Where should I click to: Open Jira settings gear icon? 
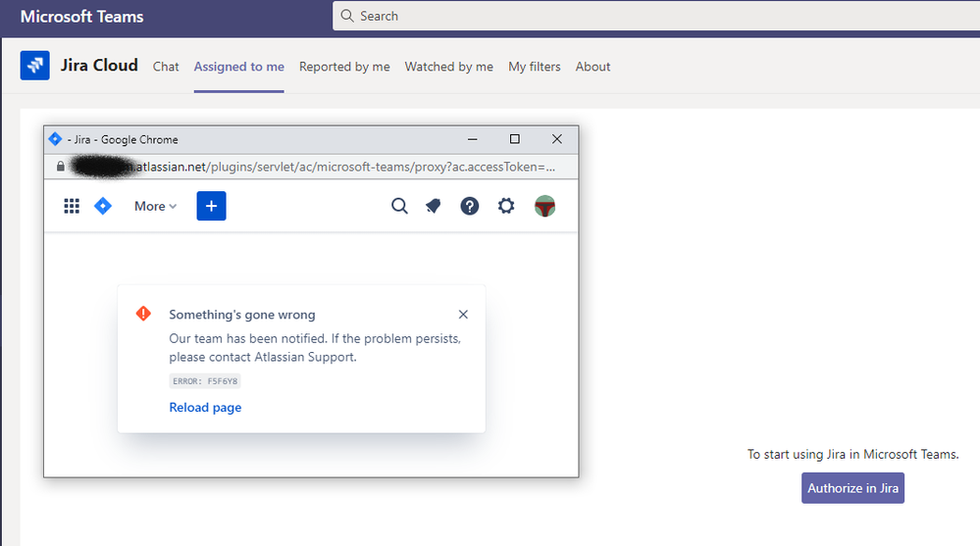point(506,206)
